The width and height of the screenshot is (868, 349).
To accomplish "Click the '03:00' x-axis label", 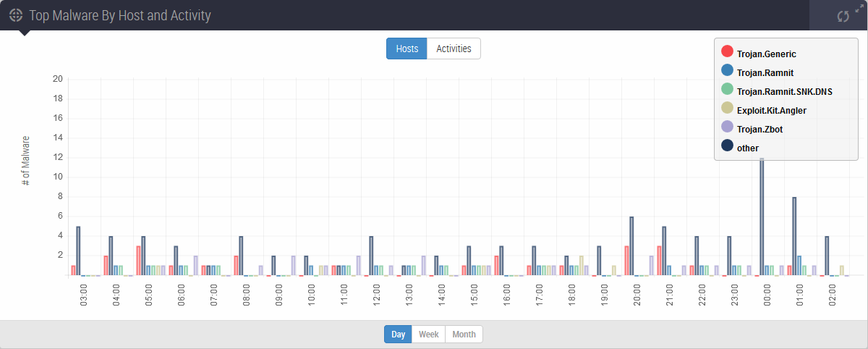I will (84, 295).
